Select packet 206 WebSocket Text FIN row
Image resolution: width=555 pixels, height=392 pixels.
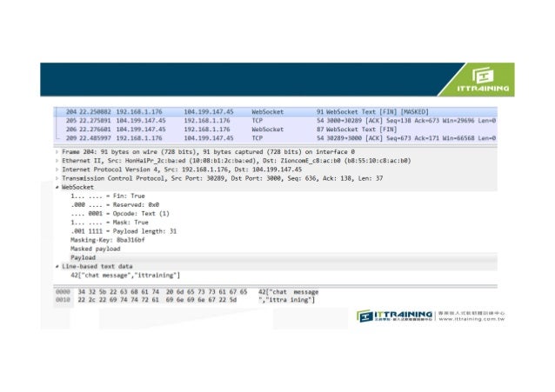(276, 130)
